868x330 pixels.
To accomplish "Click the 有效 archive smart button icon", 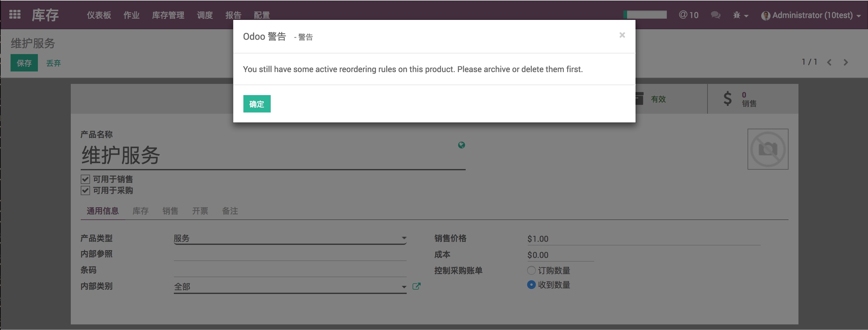I will pos(640,99).
